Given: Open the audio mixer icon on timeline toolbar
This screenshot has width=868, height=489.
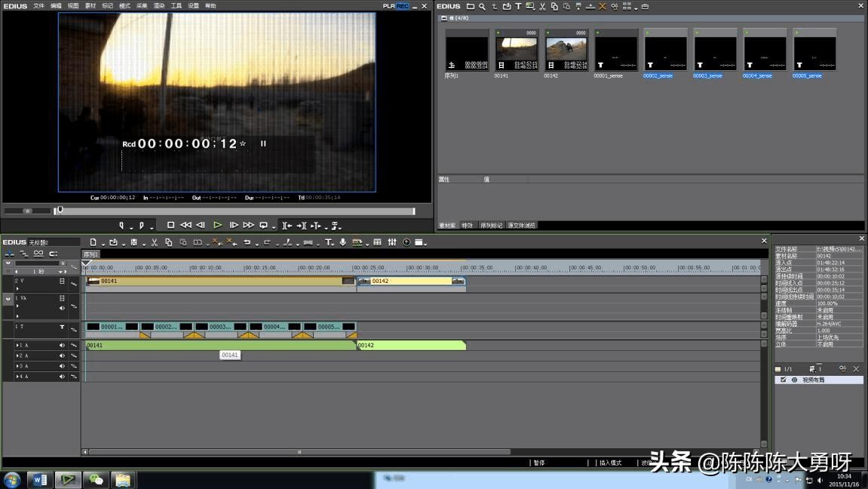Looking at the screenshot, I should pos(392,242).
